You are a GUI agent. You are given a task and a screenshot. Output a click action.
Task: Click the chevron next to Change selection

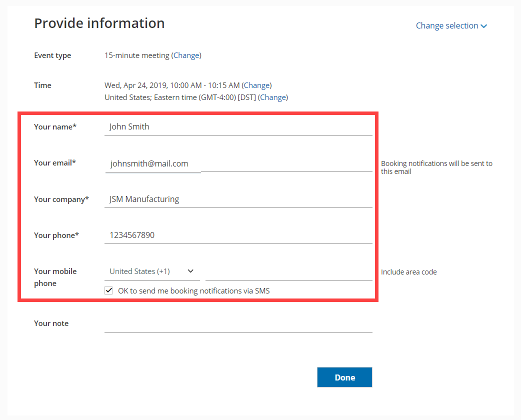point(484,26)
